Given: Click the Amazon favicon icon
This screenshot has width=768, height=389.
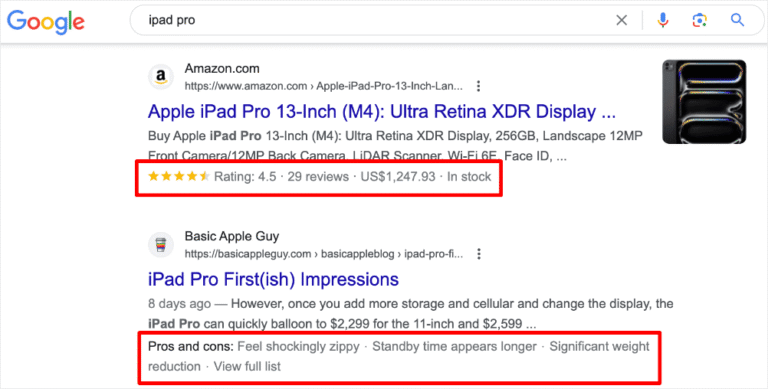Looking at the screenshot, I should 161,77.
